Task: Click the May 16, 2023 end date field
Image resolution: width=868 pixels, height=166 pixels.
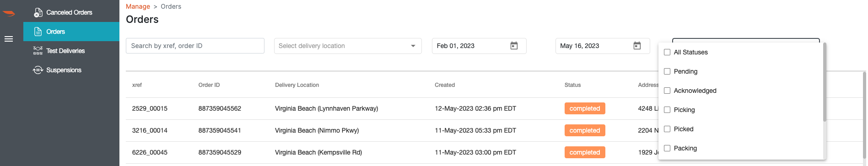Action: (602, 46)
